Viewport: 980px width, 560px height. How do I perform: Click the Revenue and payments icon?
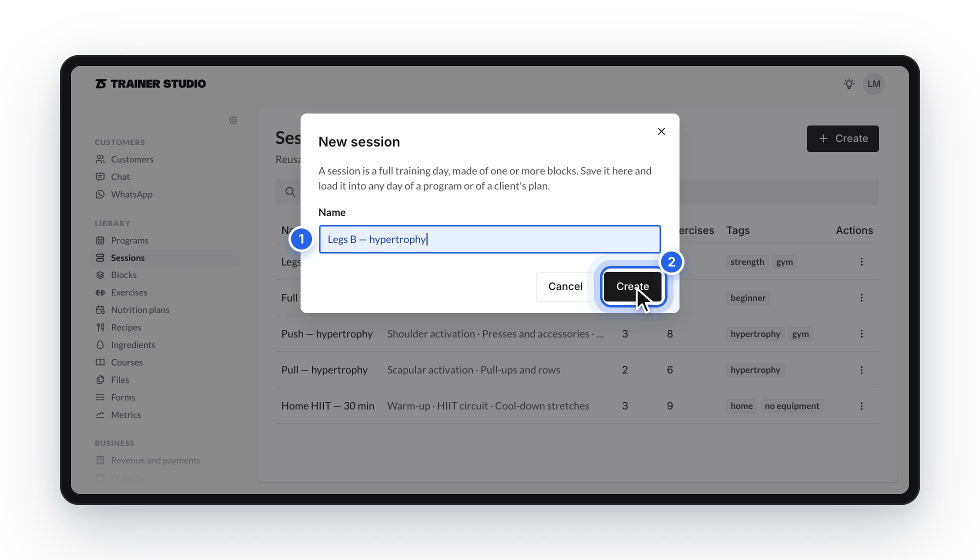point(100,460)
